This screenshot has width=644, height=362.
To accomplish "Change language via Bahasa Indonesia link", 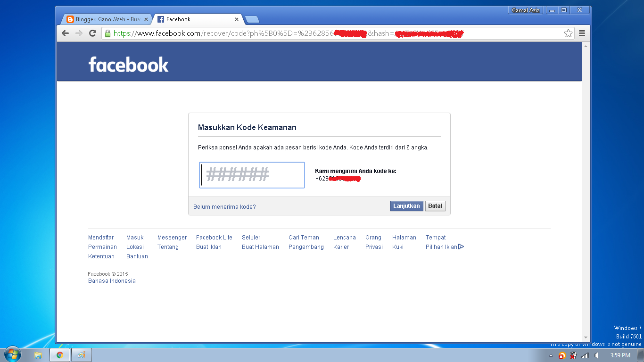I will coord(112,281).
